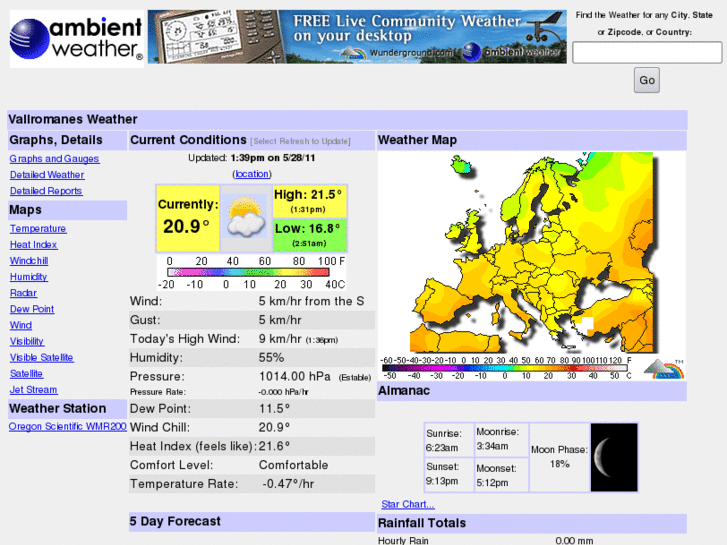
Task: Open the Star Chart link
Action: tap(408, 504)
